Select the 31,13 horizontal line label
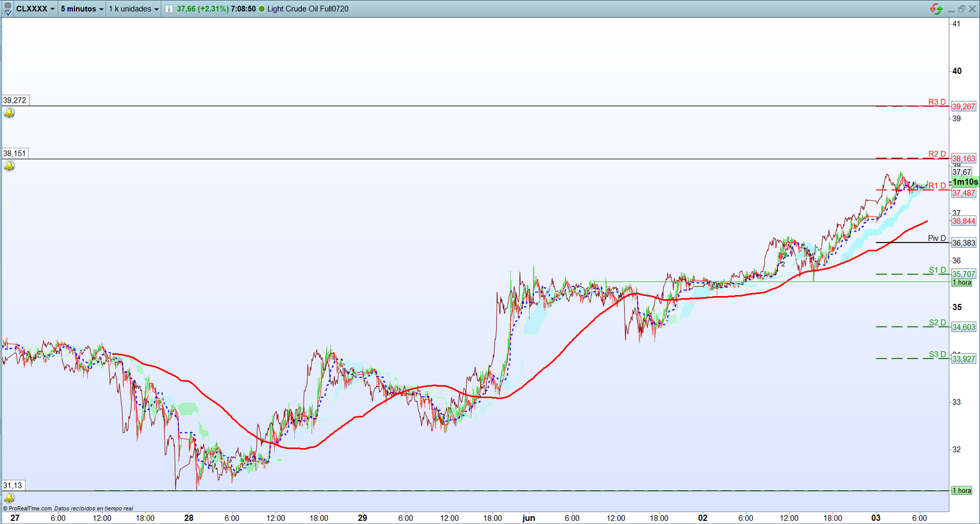 pyautogui.click(x=13, y=485)
